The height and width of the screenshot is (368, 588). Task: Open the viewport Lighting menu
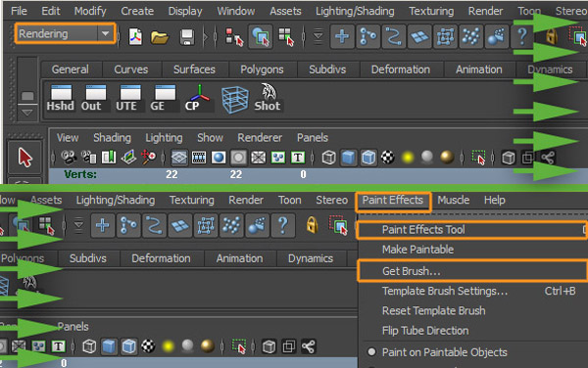tap(164, 138)
